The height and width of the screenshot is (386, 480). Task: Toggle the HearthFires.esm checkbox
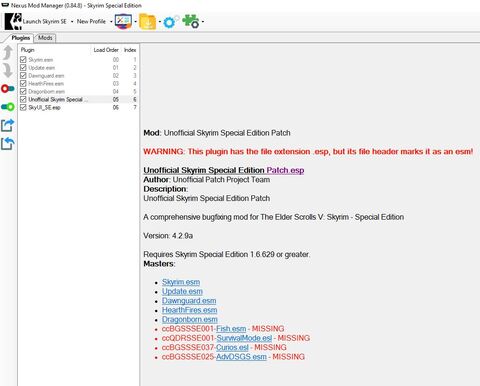tap(23, 83)
